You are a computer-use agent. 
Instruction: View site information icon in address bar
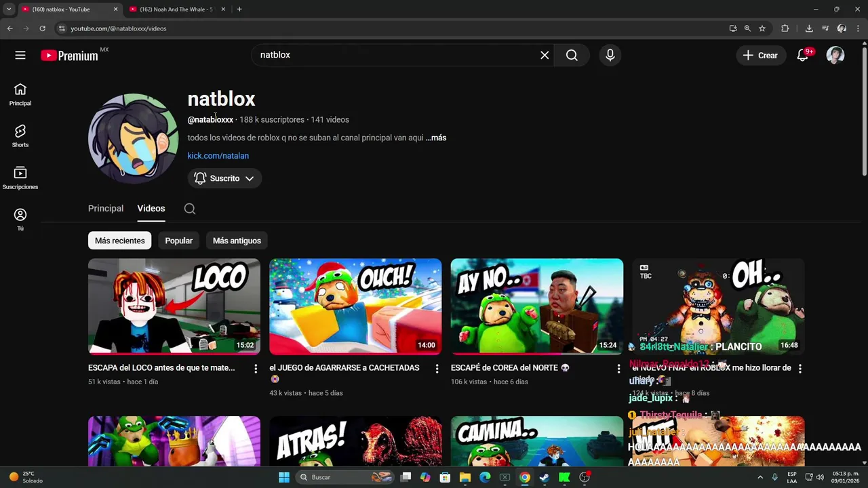point(62,28)
